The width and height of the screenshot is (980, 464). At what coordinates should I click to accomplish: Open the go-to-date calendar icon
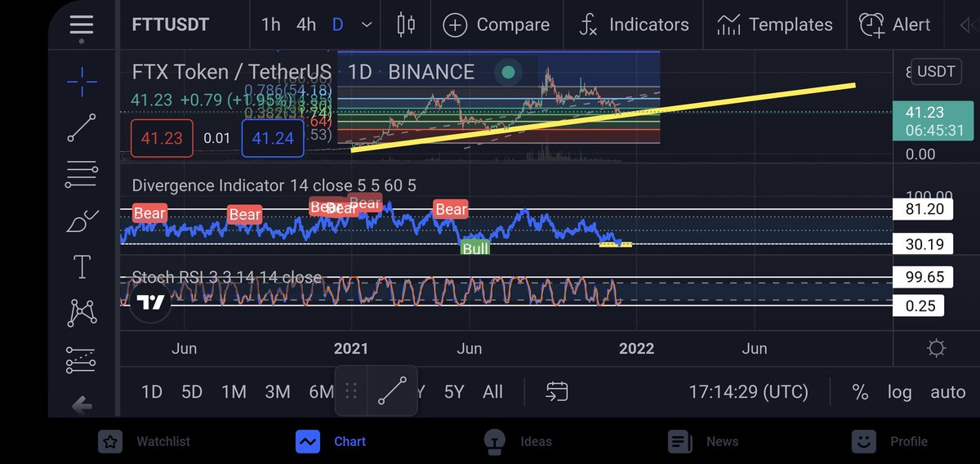tap(558, 392)
